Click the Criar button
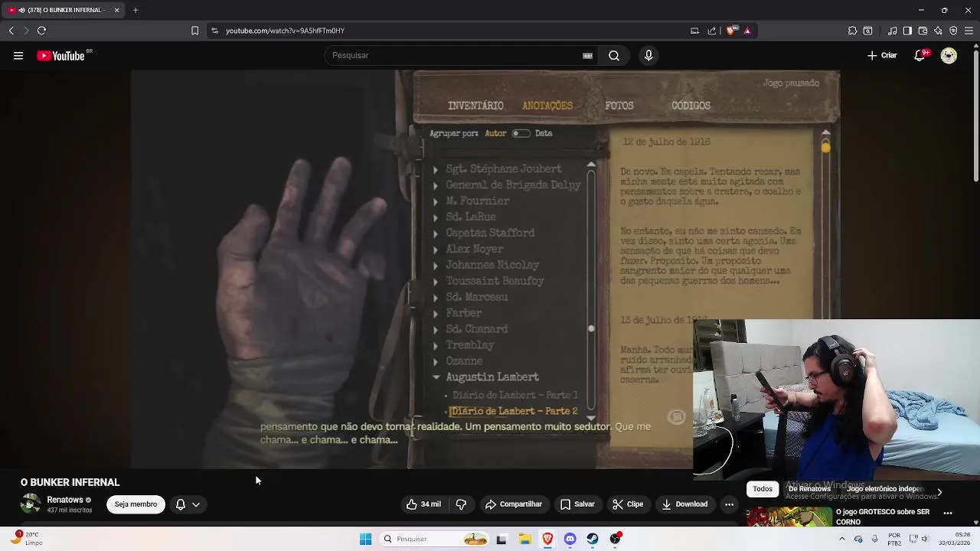The height and width of the screenshot is (551, 980). pyautogui.click(x=882, y=55)
